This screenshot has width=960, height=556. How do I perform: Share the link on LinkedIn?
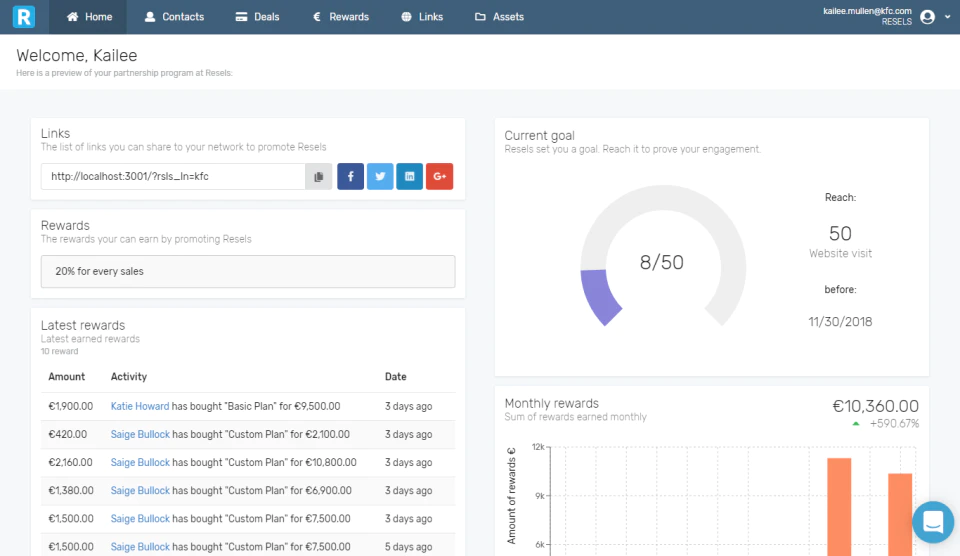(x=410, y=176)
